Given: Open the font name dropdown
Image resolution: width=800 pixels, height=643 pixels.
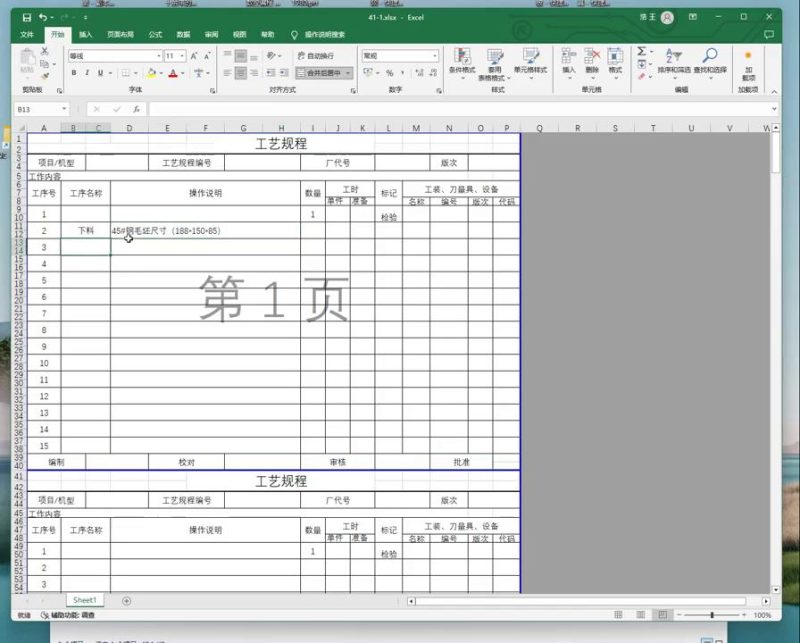Looking at the screenshot, I should pyautogui.click(x=159, y=53).
